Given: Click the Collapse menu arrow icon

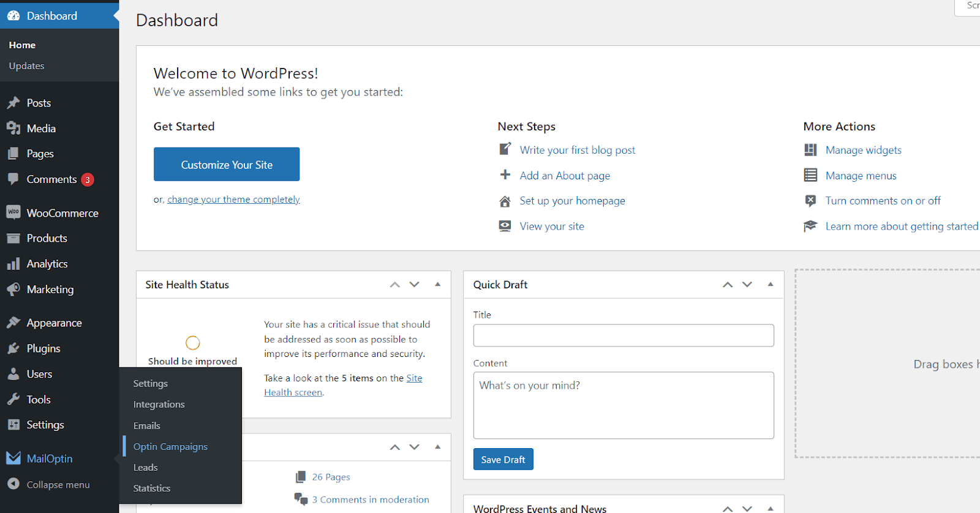Looking at the screenshot, I should pyautogui.click(x=13, y=484).
